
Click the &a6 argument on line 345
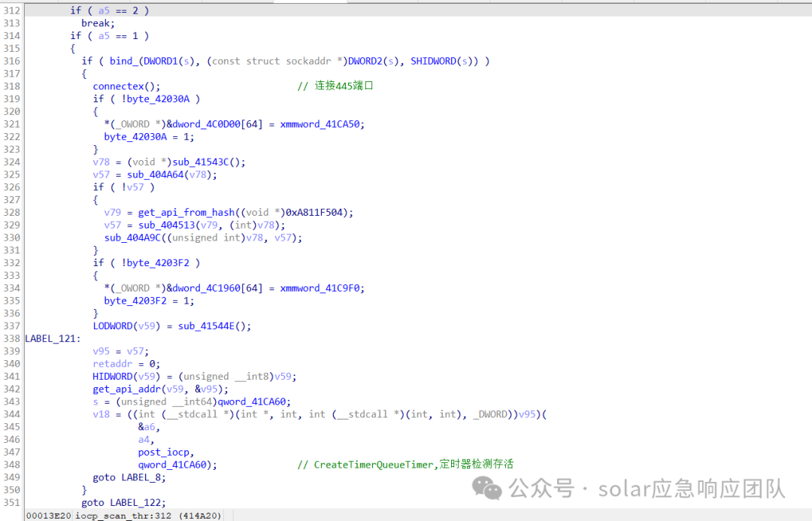146,427
